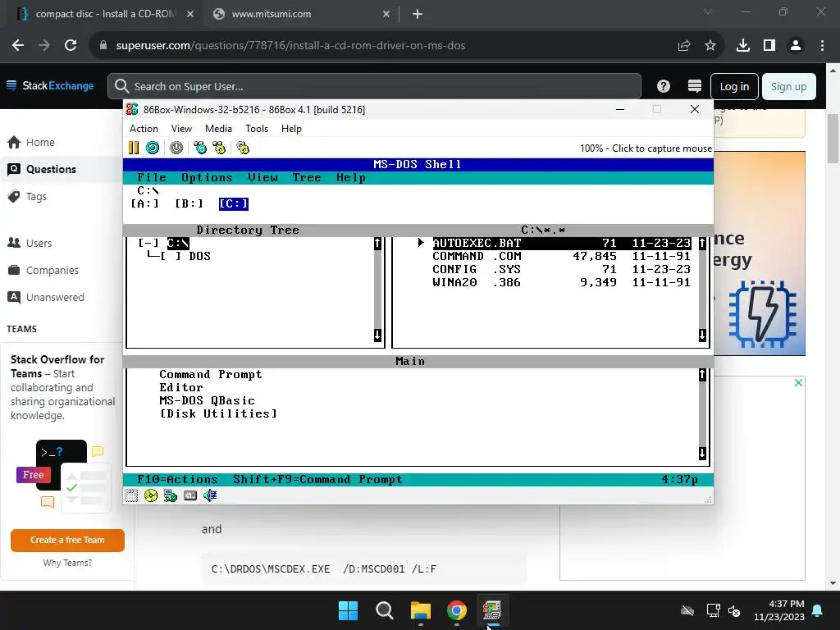Toggle Chrome side panel icon

click(769, 46)
